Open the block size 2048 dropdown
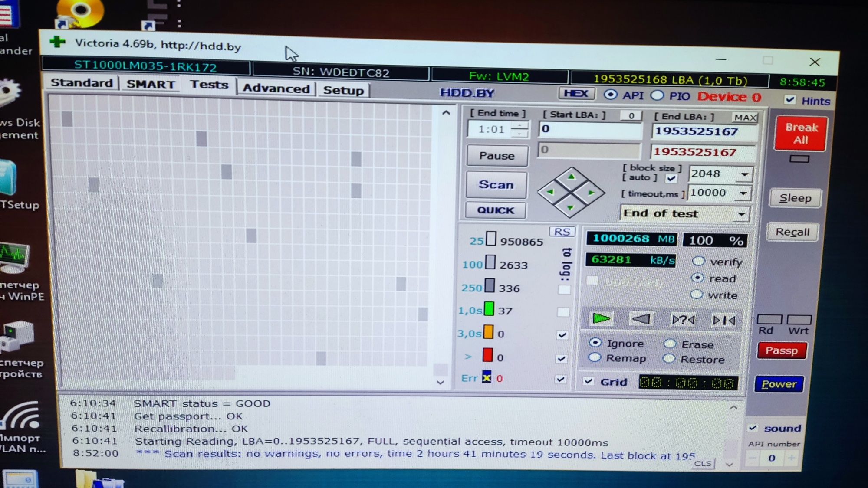868x488 pixels. click(744, 175)
